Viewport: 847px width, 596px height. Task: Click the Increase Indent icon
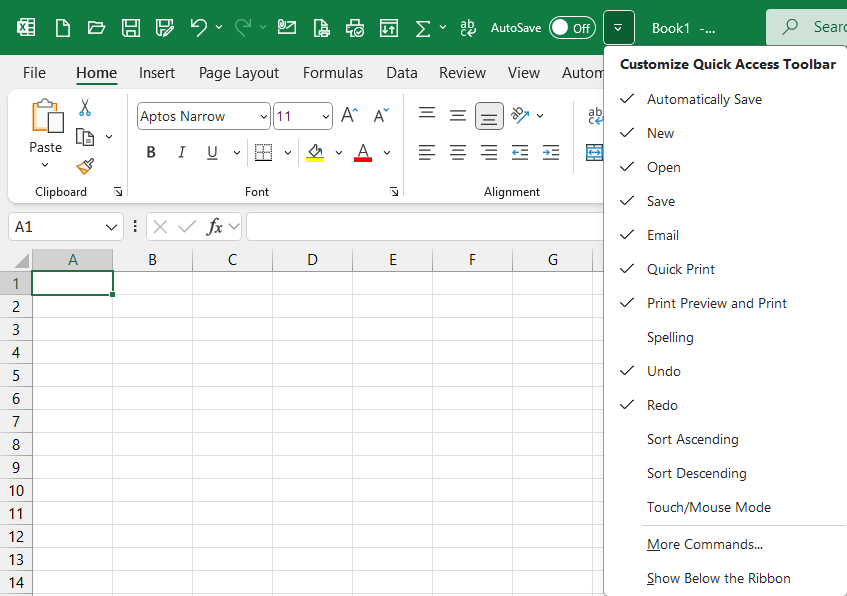coord(551,152)
